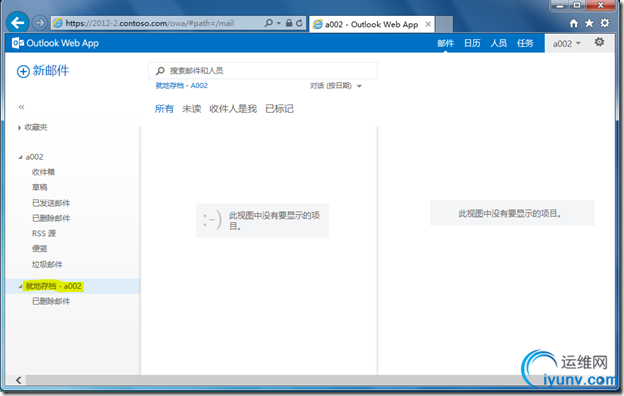Open a new blank browser tab
The image size is (624, 396).
pyautogui.click(x=444, y=24)
